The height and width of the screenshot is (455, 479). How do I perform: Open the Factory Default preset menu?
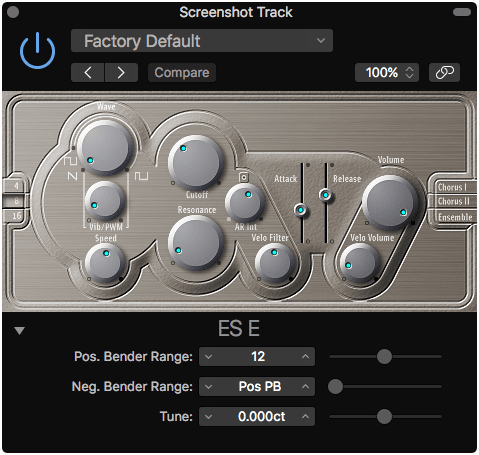[x=202, y=41]
